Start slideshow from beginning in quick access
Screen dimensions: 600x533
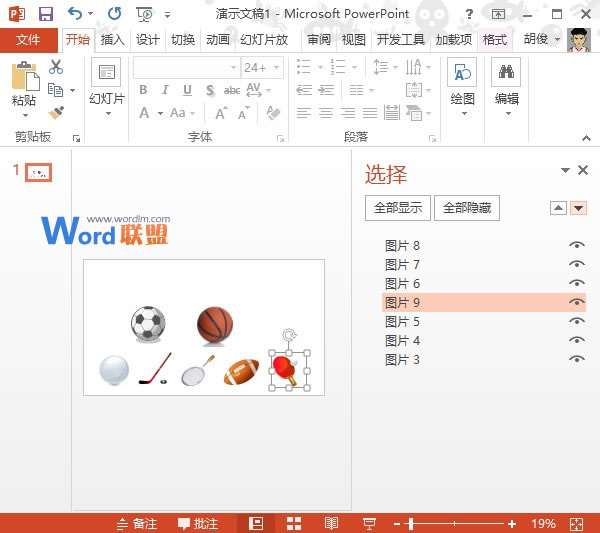tap(144, 14)
